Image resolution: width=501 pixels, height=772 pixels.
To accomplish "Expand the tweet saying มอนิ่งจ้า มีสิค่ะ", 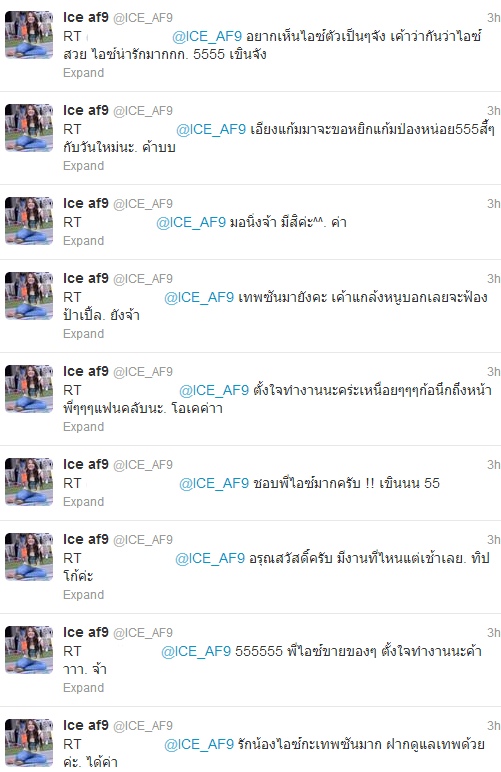I will [x=83, y=241].
